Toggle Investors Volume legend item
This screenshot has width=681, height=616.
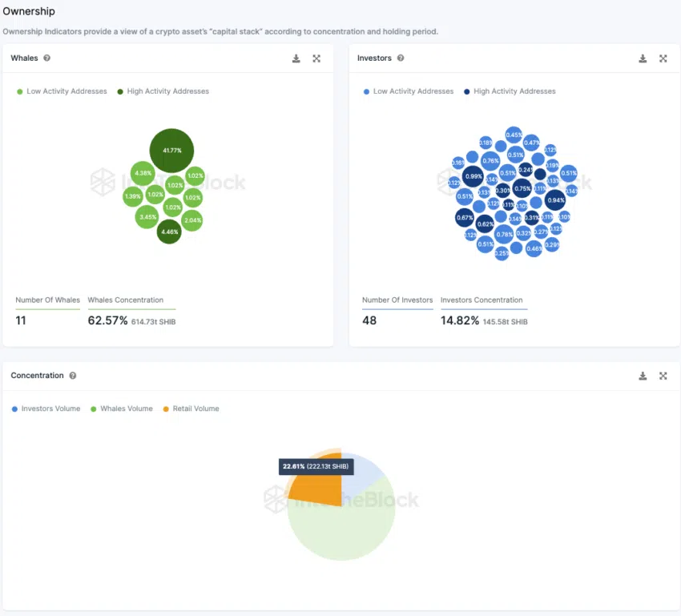coord(46,409)
